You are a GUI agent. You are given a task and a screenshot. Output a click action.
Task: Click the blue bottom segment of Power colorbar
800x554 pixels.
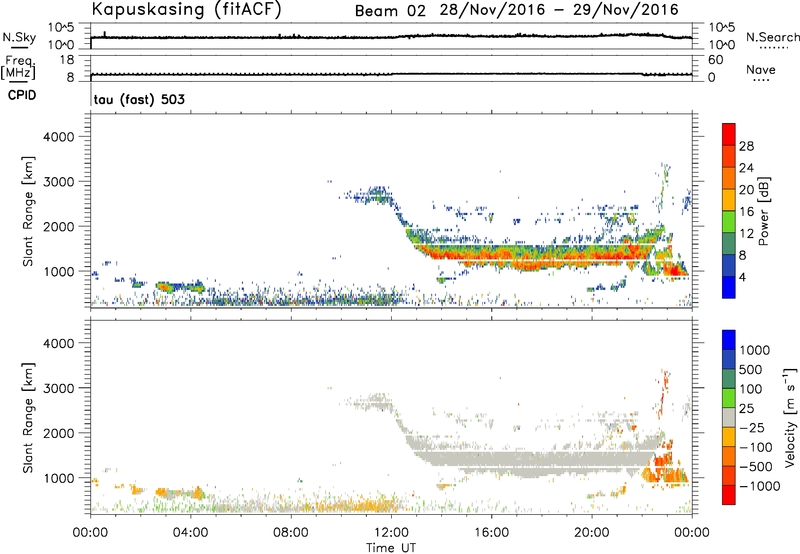(729, 288)
